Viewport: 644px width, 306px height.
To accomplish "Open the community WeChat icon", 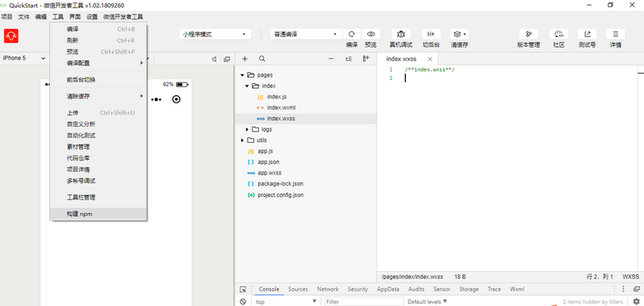I will 558,34.
